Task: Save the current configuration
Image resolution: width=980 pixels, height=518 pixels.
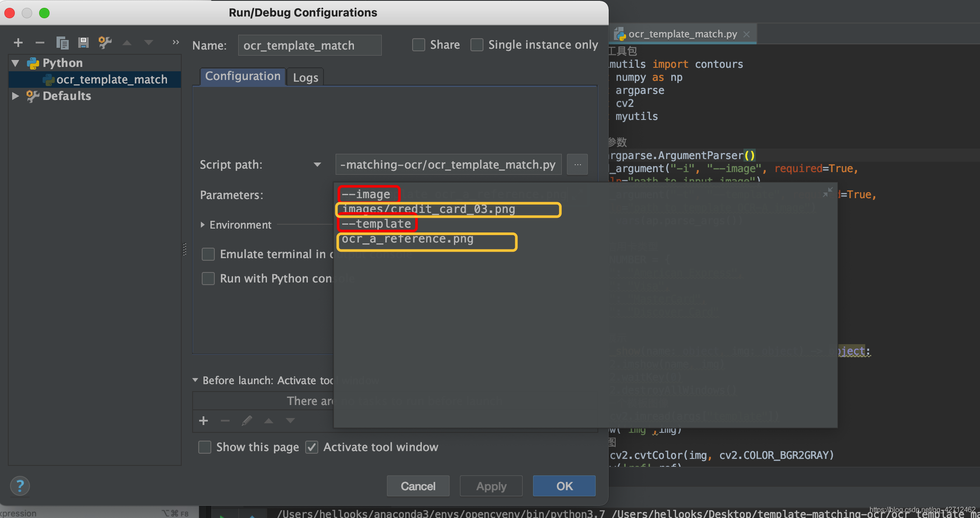Action: tap(83, 42)
